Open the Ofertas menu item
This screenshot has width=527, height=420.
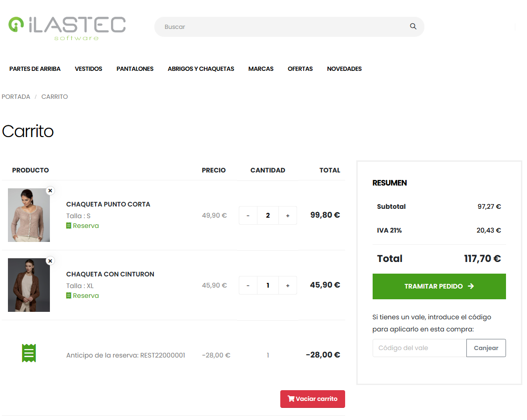point(300,69)
